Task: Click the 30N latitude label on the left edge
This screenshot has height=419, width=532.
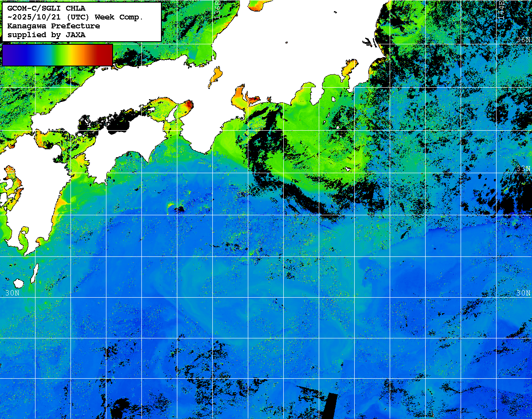Action: [12, 293]
